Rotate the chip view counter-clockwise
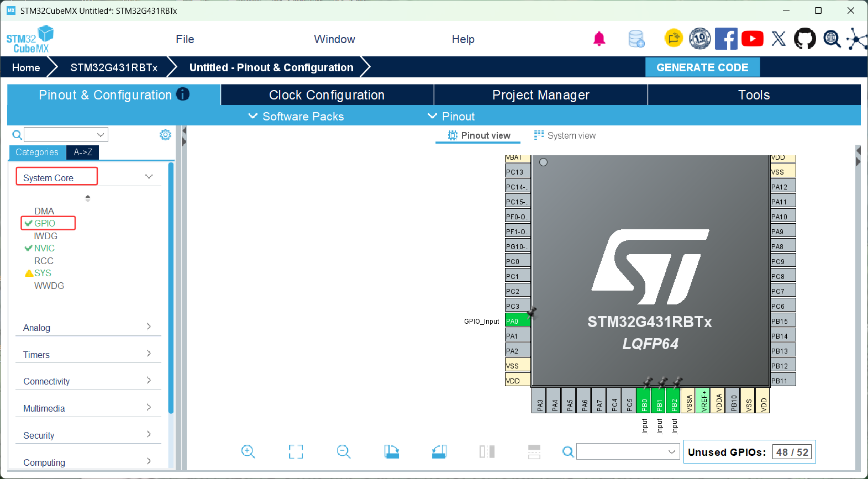Viewport: 868px width, 479px height. point(439,452)
